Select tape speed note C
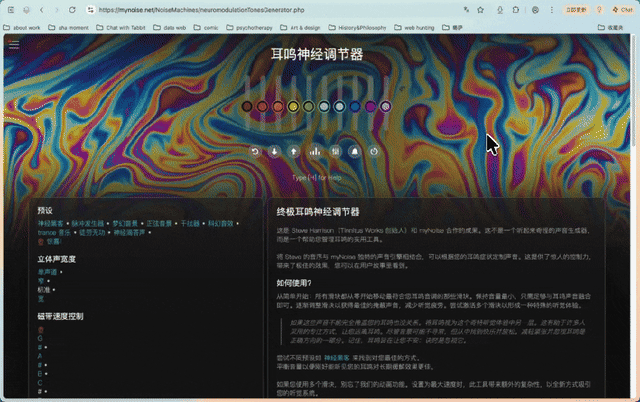Viewport: 640px width, 402px height. (x=40, y=382)
